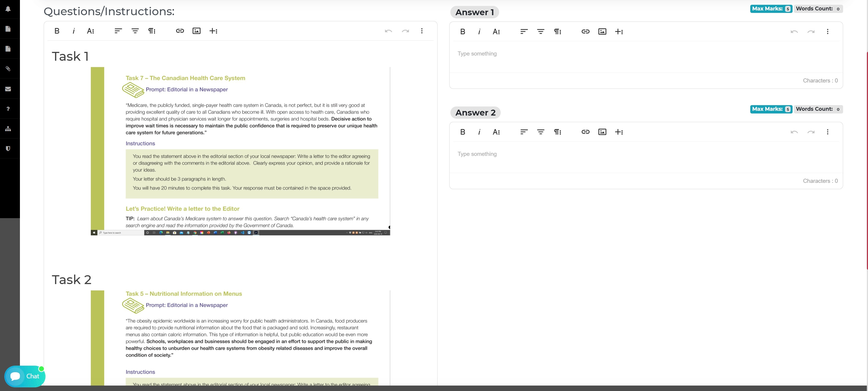Viewport: 868px width, 391px height.
Task: Select the hierarchy/sitemap icon in sidebar
Action: click(x=8, y=128)
